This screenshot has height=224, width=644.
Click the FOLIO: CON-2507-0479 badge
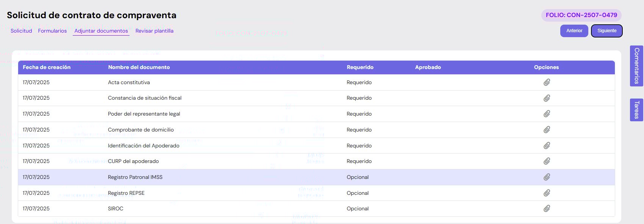[x=581, y=15]
